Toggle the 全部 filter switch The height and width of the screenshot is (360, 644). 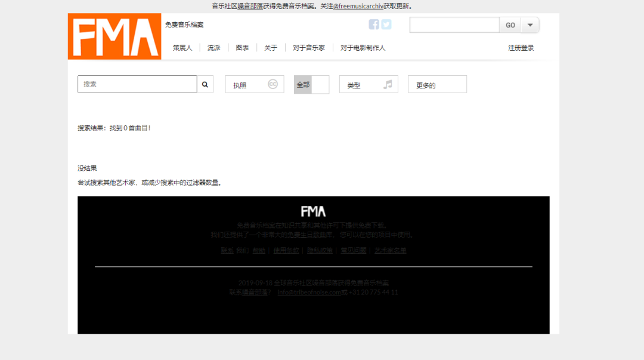(311, 85)
